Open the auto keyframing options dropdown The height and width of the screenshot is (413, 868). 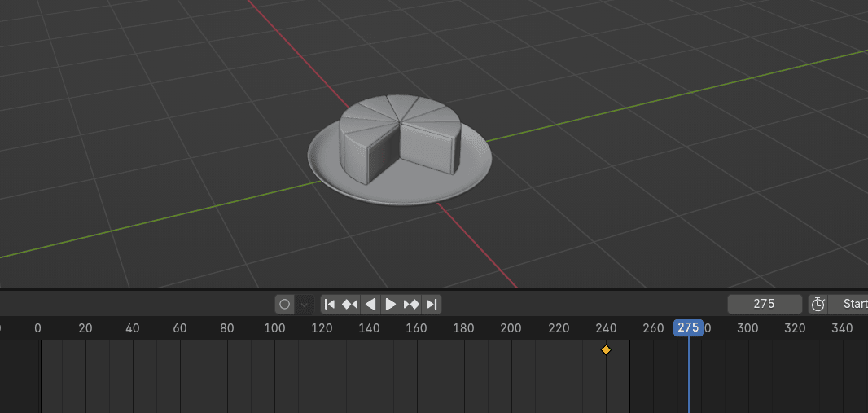click(305, 305)
